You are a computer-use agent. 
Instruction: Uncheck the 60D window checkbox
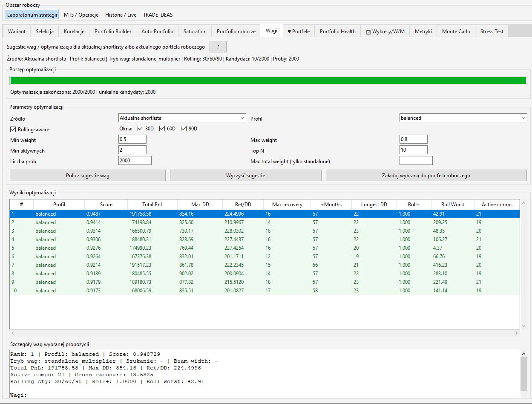pos(162,129)
